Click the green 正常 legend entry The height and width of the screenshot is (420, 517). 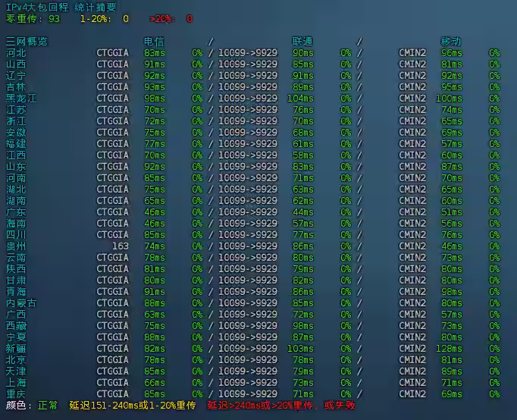48,405
